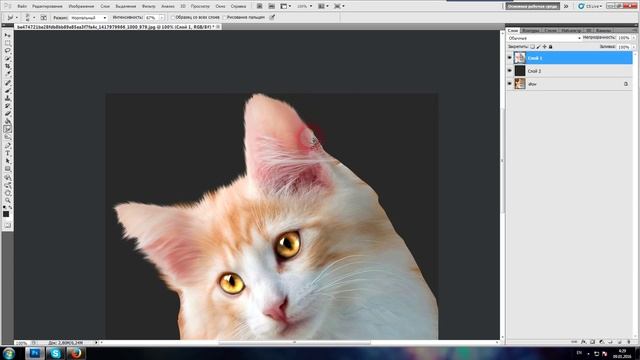Screen dimensions: 640x360
Task: Reset default foreground and background colors
Action: (4, 207)
